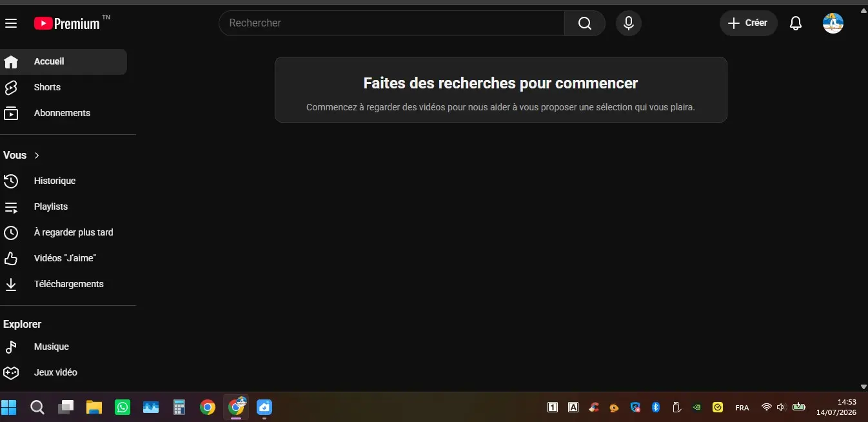
Task: Open the Calculator taskbar icon
Action: [x=179, y=407]
